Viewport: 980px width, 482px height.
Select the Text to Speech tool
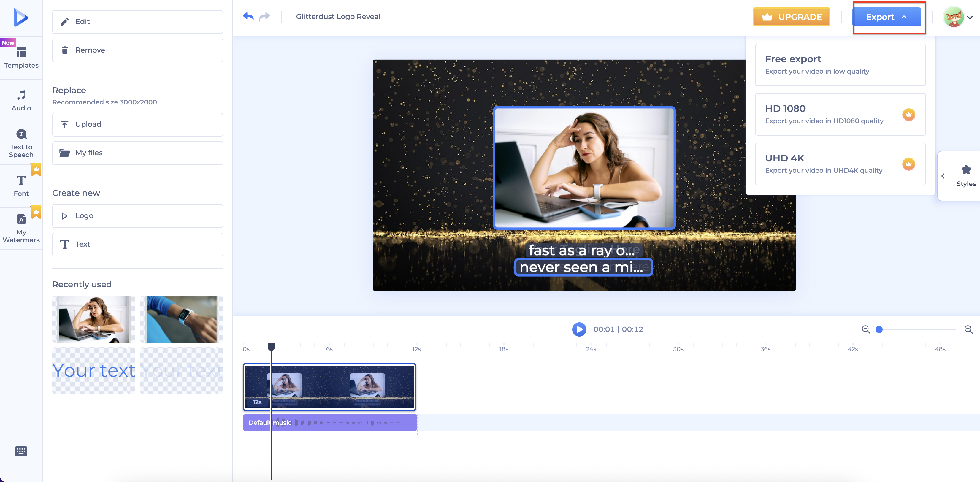pyautogui.click(x=21, y=143)
